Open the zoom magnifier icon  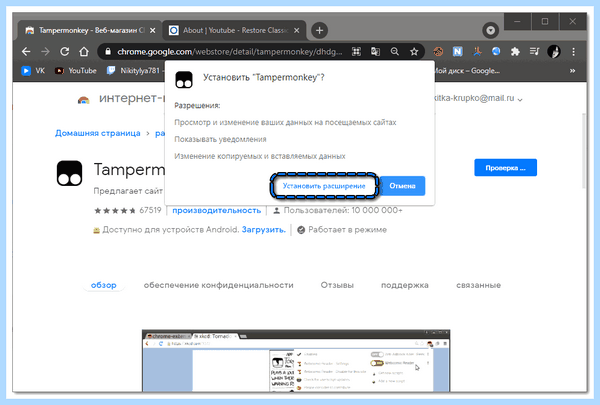[x=395, y=52]
